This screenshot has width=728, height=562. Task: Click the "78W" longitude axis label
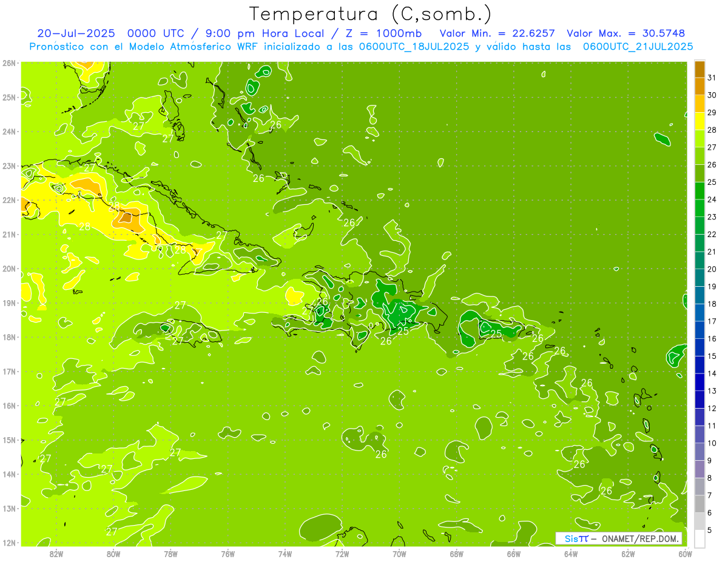point(170,554)
